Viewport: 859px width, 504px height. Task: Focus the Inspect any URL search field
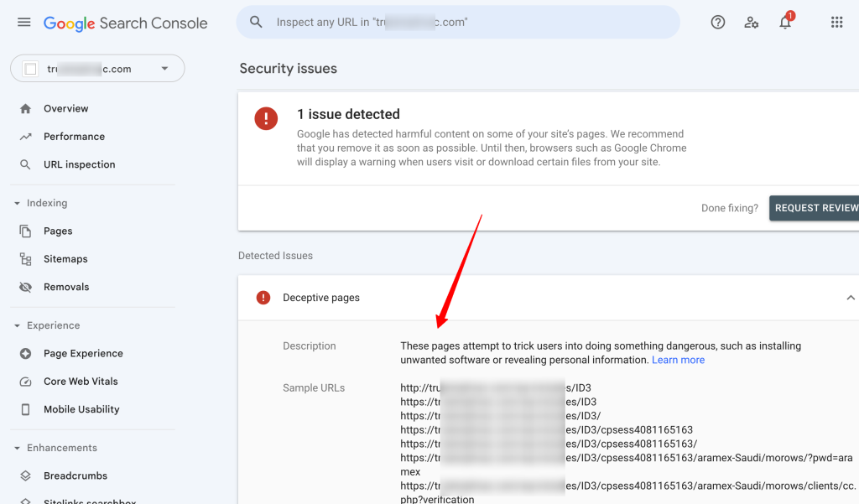coord(458,22)
